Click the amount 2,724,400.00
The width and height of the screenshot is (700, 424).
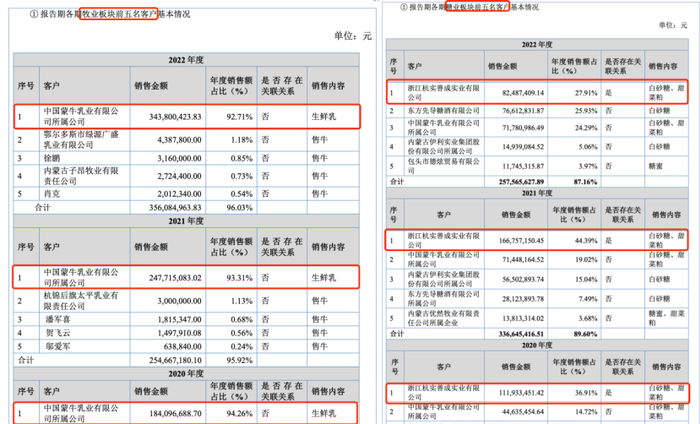click(x=179, y=176)
